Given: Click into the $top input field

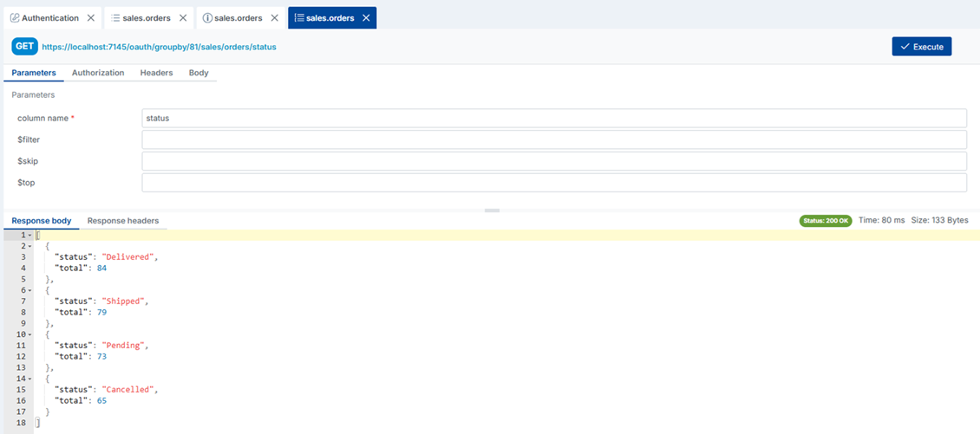Looking at the screenshot, I should click(x=553, y=183).
